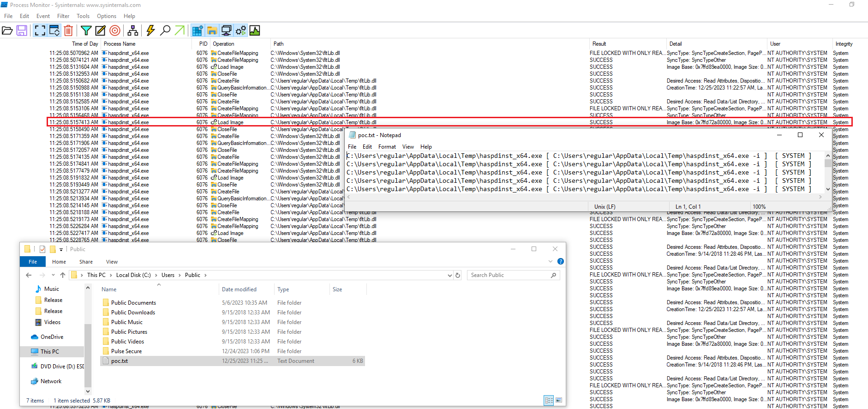
Task: Expand the chevron after This PC in breadcrumb
Action: pyautogui.click(x=111, y=275)
